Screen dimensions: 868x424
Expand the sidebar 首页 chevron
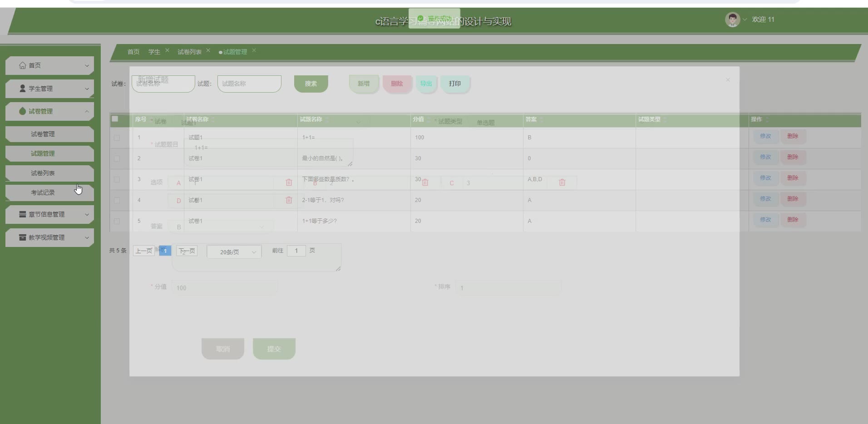point(87,66)
